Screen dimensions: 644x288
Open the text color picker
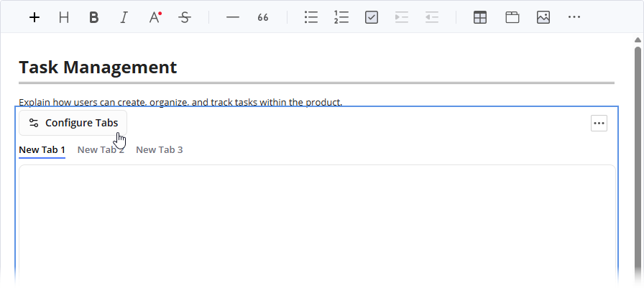pos(155,17)
